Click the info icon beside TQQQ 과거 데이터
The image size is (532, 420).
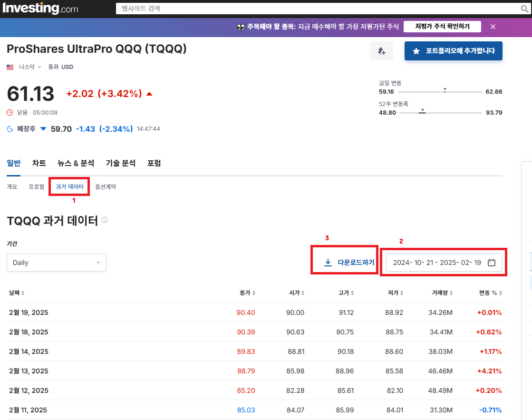click(x=105, y=220)
